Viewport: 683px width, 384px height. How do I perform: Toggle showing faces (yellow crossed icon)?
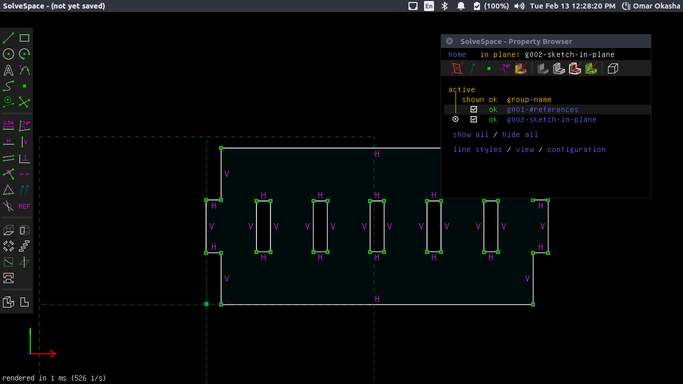(521, 68)
